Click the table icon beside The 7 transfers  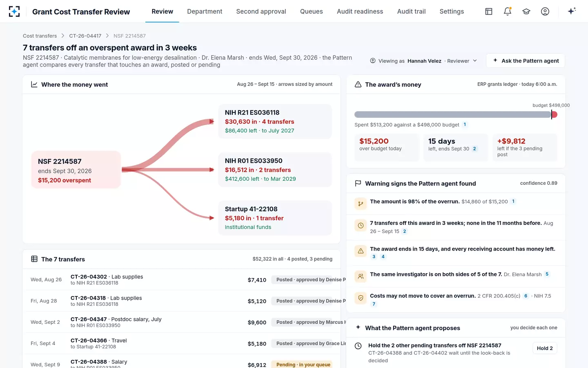[34, 259]
